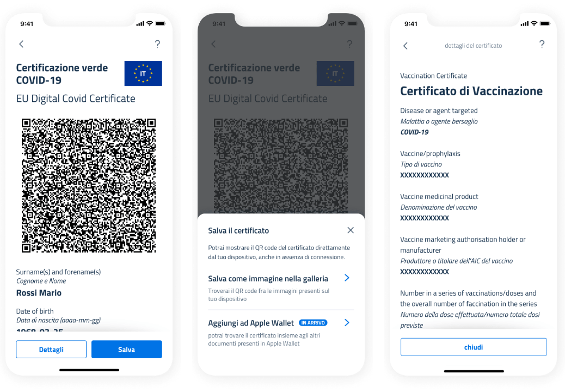Open help question mark on first phone
Image resolution: width=565 pixels, height=392 pixels.
pyautogui.click(x=157, y=44)
